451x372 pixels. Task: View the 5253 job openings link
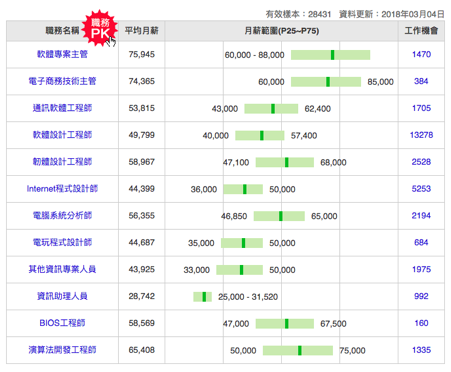tap(421, 189)
